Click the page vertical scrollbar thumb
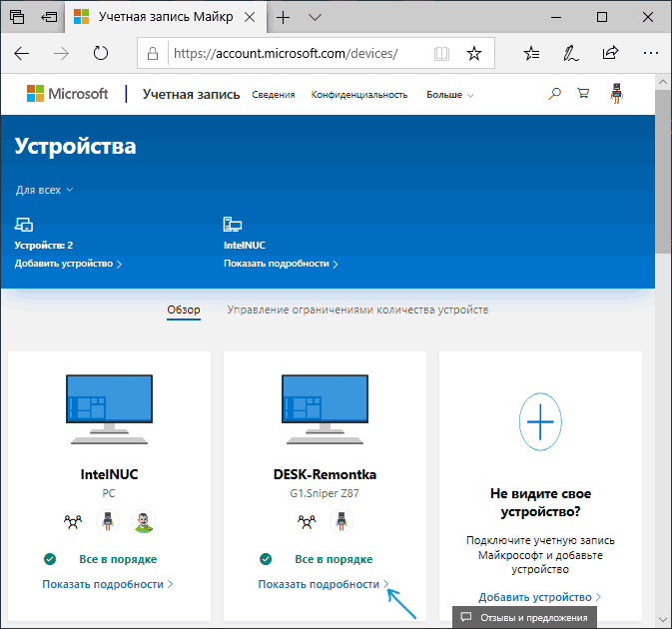 click(x=663, y=172)
